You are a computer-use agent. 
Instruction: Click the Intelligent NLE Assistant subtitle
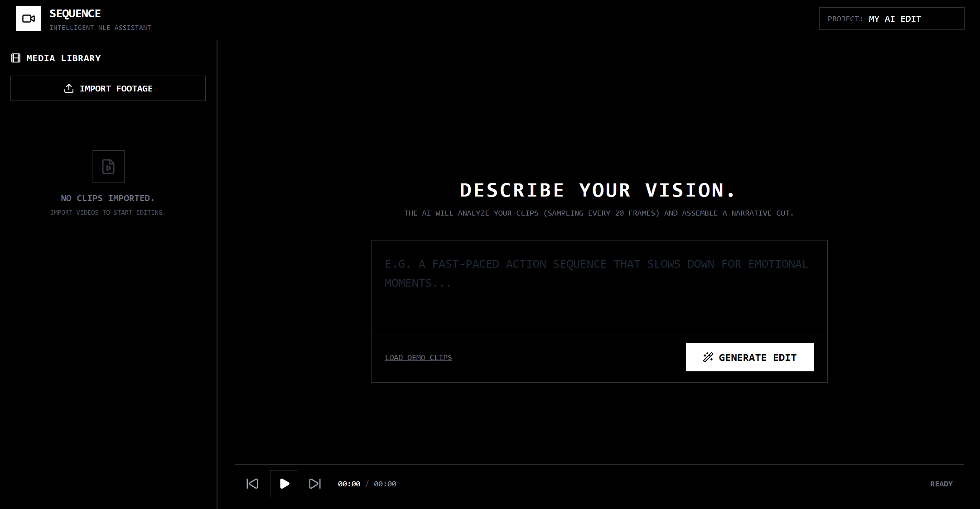tap(100, 28)
